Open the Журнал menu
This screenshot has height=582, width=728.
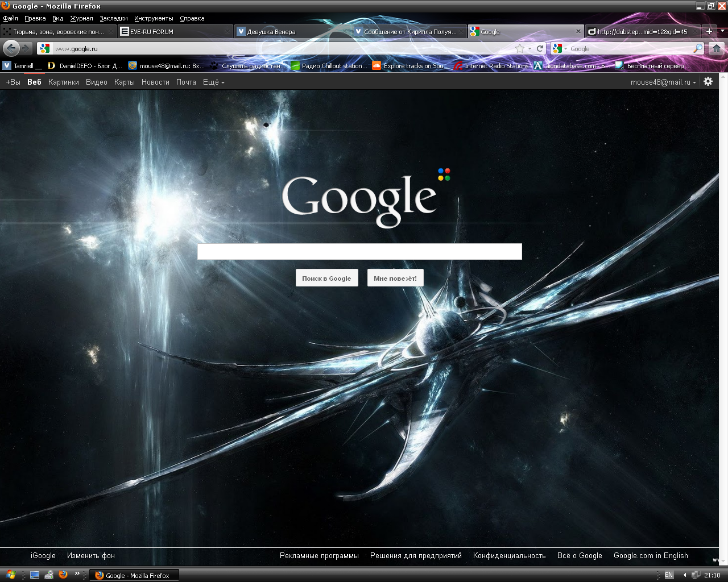(81, 18)
